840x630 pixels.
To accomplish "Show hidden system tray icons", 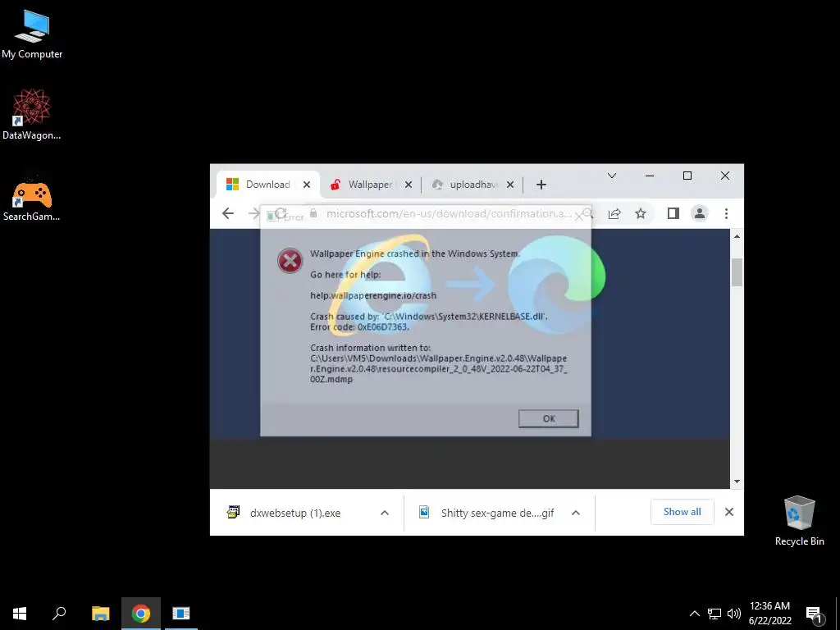I will coord(694,614).
